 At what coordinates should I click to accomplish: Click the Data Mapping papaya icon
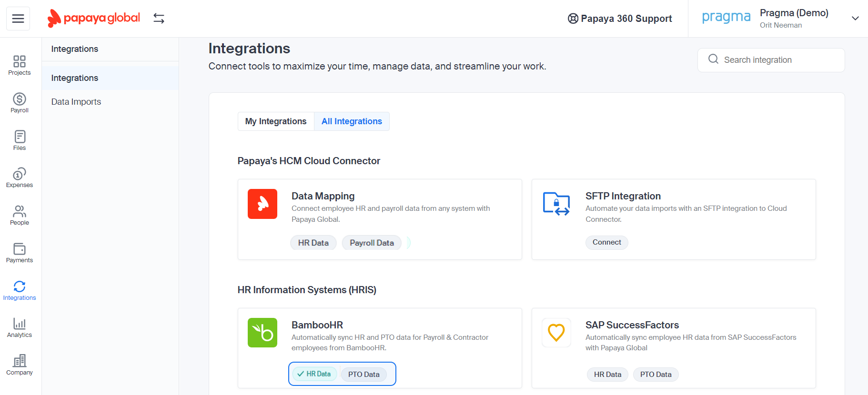[262, 204]
